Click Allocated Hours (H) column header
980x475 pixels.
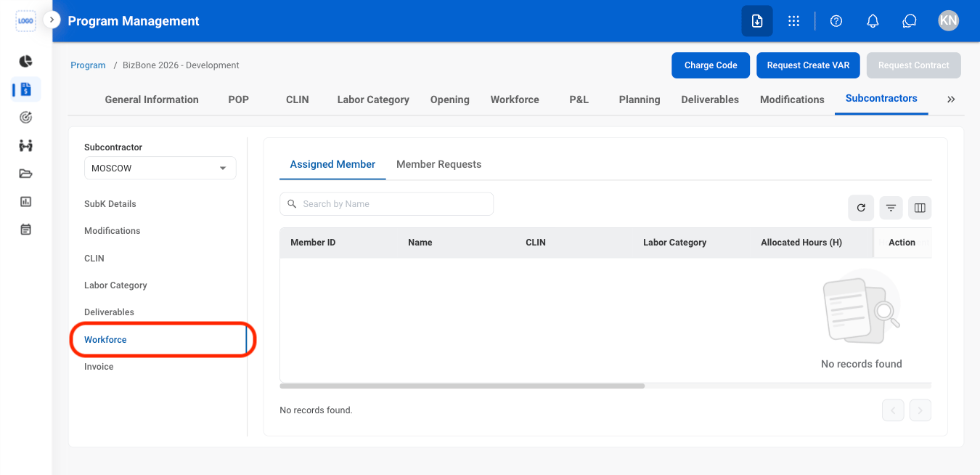tap(801, 243)
